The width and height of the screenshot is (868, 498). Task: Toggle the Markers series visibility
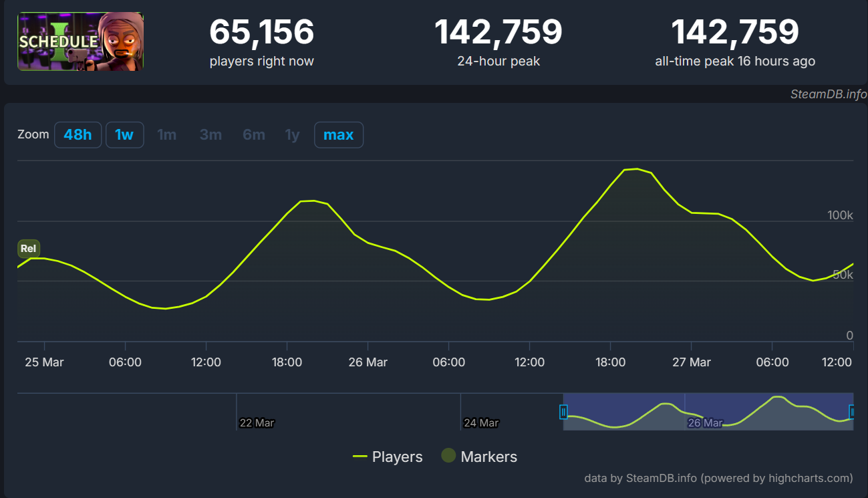(x=488, y=456)
